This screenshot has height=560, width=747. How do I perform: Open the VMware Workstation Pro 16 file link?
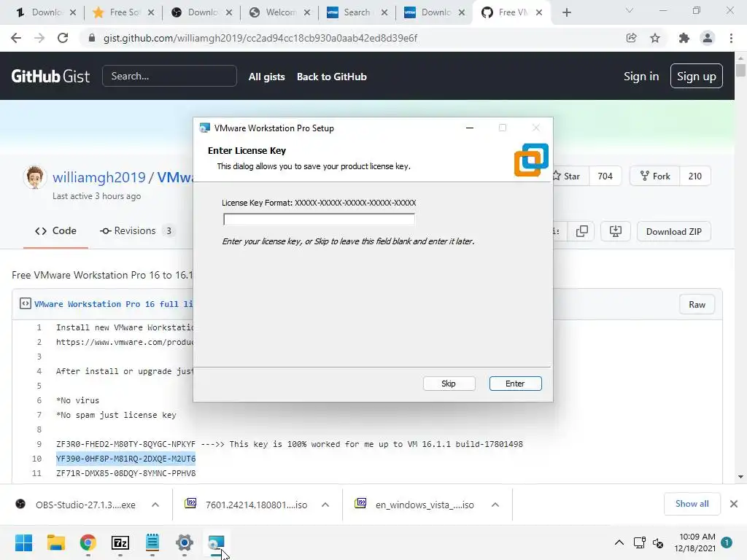coord(113,304)
